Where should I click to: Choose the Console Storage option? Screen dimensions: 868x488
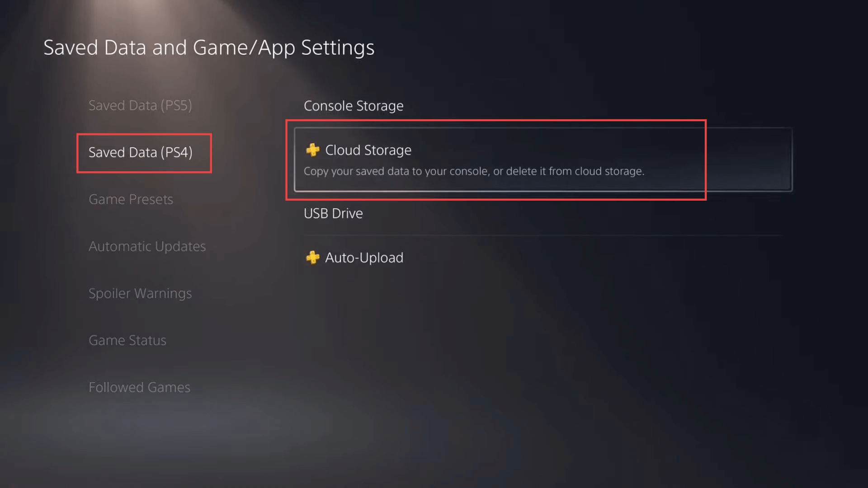354,106
